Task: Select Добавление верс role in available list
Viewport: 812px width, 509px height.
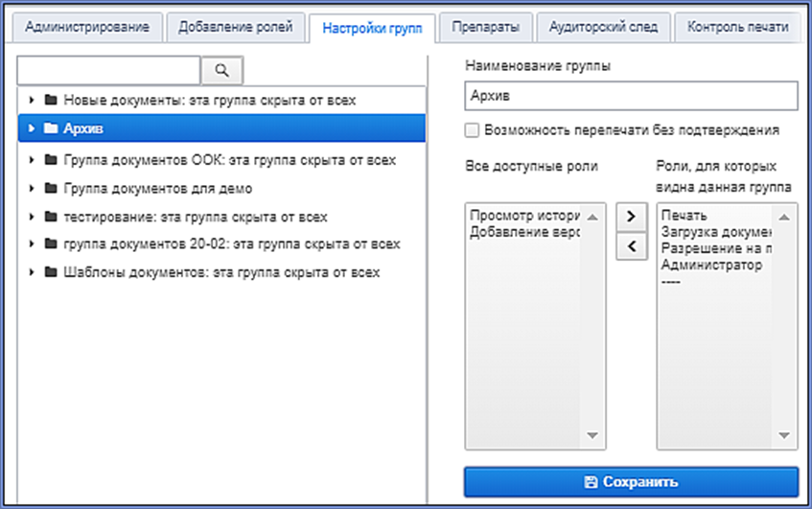Action: click(524, 233)
